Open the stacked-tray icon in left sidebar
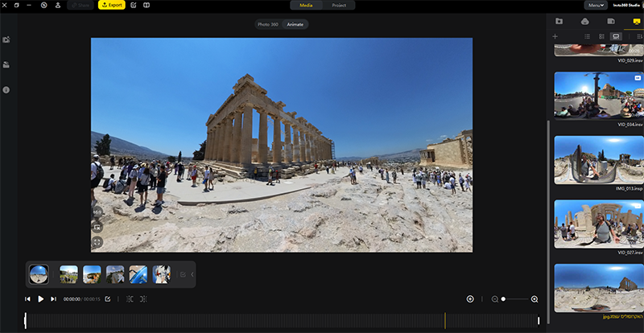The image size is (644, 333). (6, 65)
